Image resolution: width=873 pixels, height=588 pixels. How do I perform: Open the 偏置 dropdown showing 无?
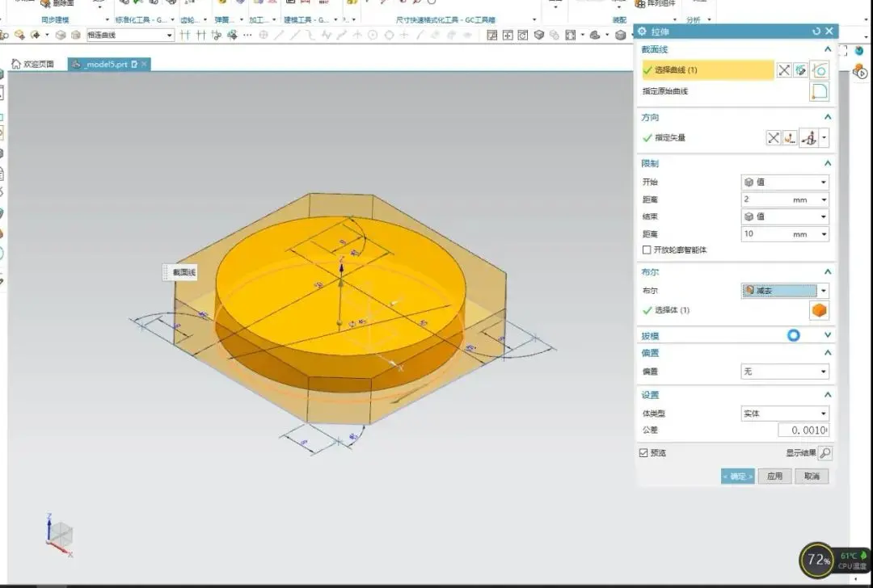[784, 372]
